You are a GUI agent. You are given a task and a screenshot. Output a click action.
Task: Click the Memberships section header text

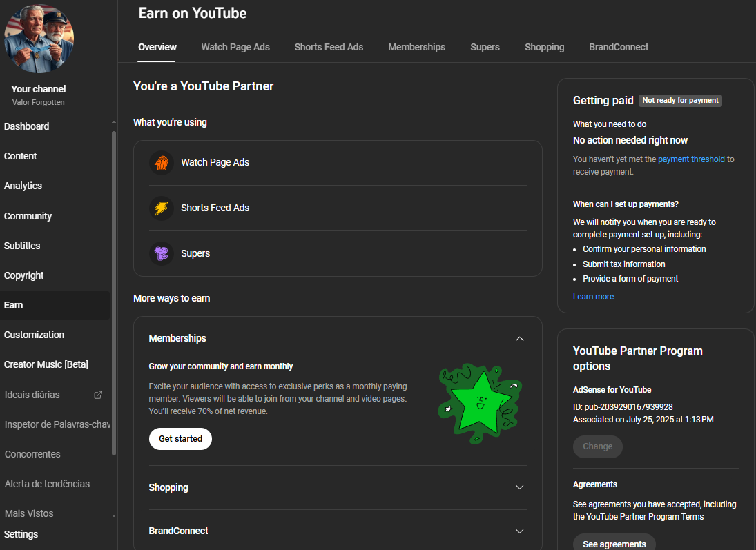coord(177,338)
